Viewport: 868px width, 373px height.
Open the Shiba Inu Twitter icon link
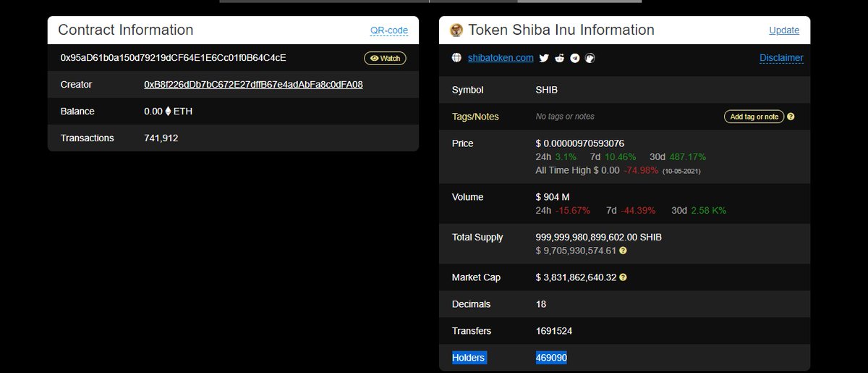coord(544,58)
